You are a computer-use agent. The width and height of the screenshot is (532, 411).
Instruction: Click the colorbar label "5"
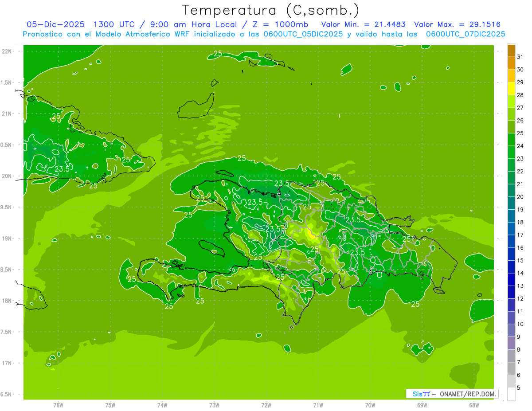point(519,388)
